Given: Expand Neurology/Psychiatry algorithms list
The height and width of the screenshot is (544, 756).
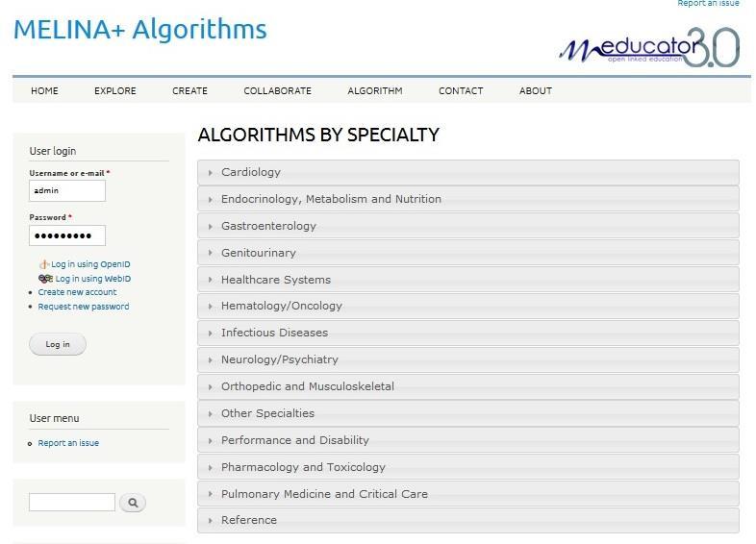Looking at the screenshot, I should 467,359.
